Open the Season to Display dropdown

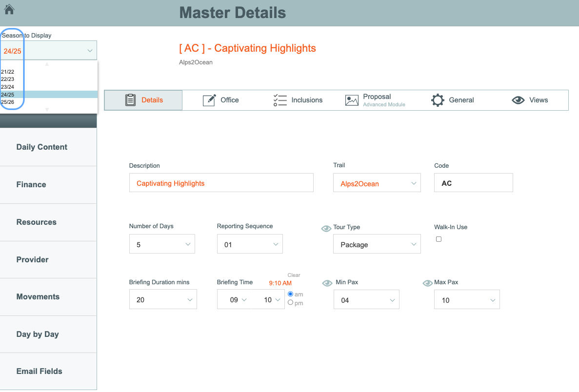click(48, 51)
